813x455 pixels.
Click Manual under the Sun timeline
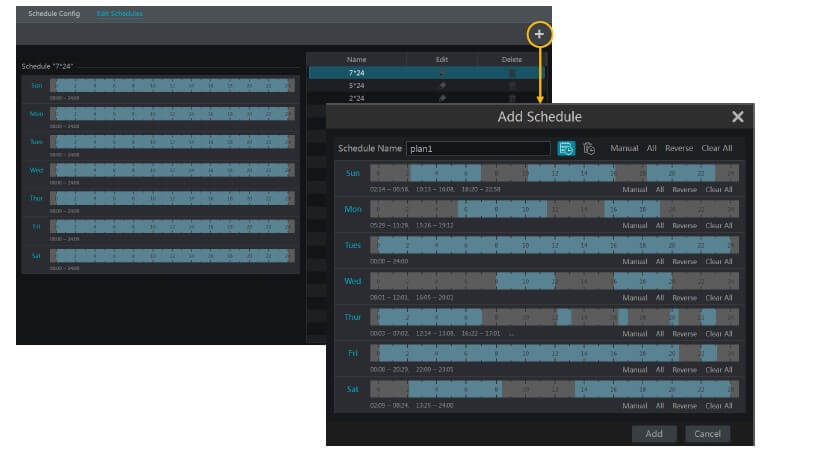coord(635,190)
